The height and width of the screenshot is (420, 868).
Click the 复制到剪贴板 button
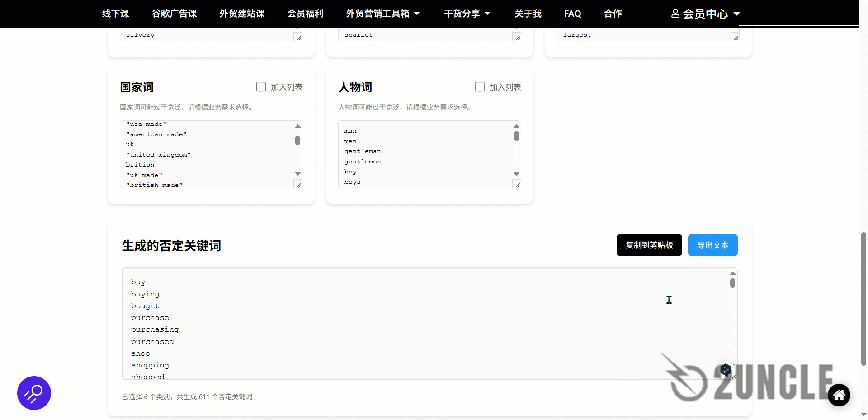[x=649, y=245]
